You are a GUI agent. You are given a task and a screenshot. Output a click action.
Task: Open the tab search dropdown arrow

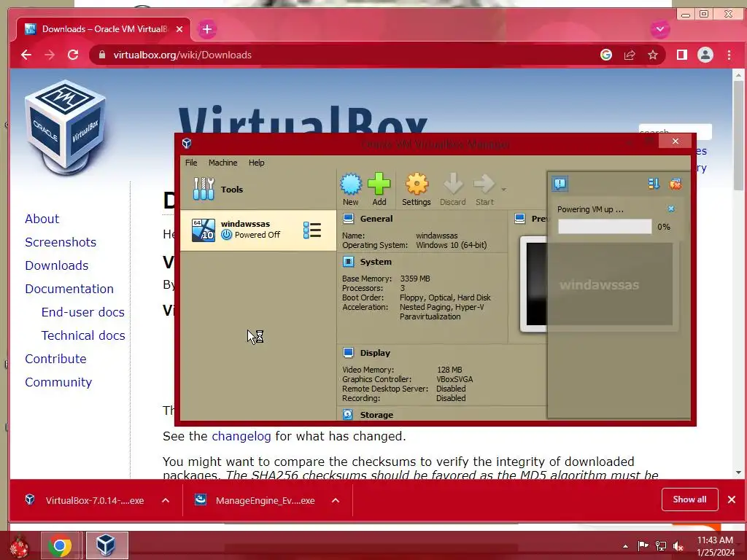659,29
